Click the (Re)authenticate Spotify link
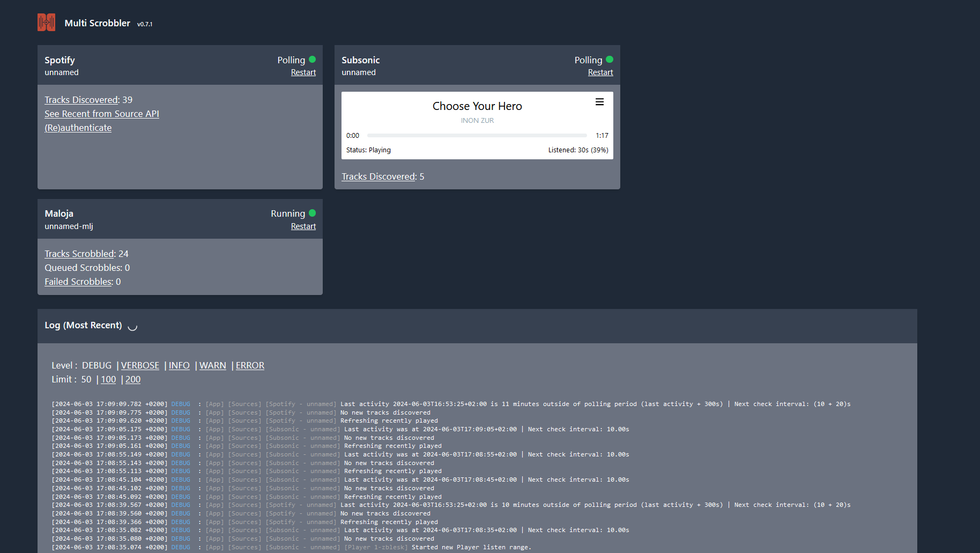 coord(78,128)
